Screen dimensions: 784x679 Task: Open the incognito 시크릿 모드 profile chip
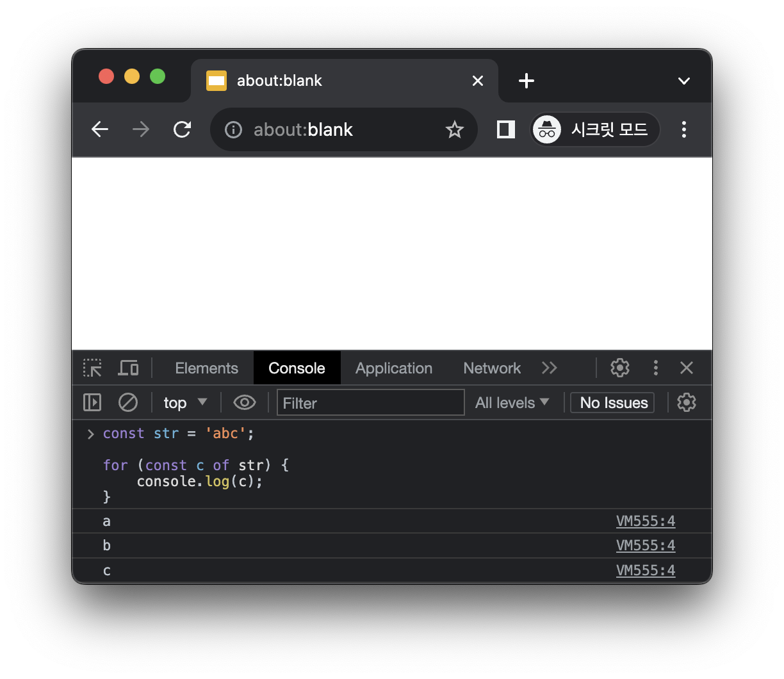tap(595, 129)
